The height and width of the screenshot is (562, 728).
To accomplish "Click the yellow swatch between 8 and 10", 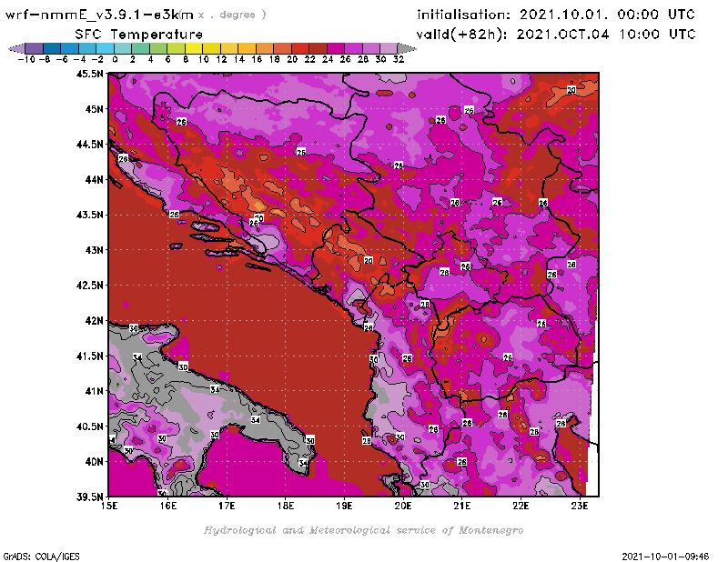I will point(194,48).
